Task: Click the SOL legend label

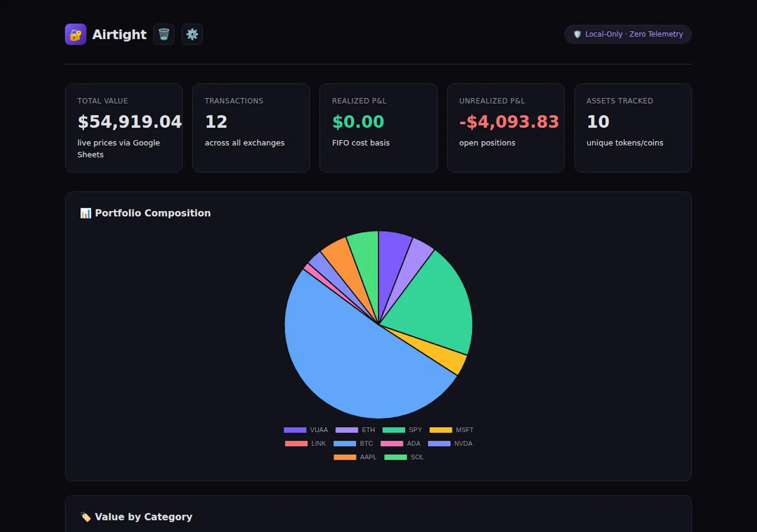Action: click(x=417, y=457)
